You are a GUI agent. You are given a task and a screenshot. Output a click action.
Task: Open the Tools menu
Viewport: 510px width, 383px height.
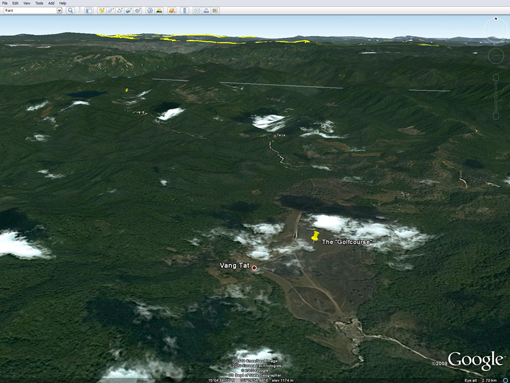click(39, 3)
